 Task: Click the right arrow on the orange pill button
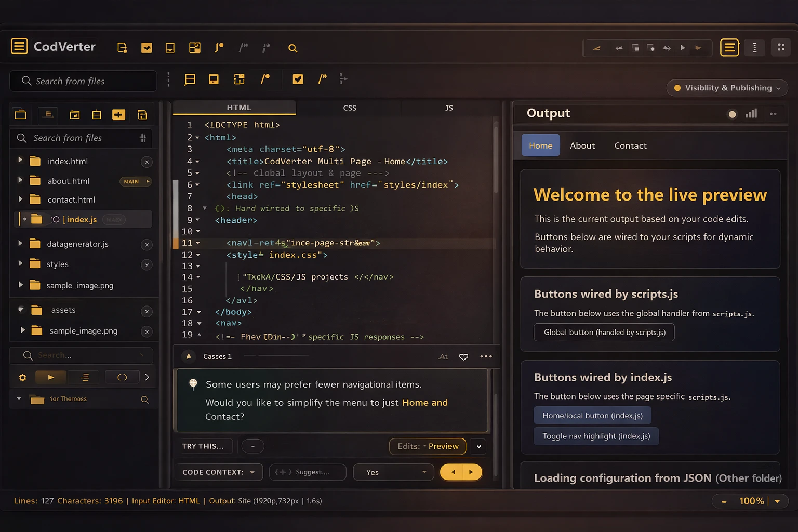point(471,472)
